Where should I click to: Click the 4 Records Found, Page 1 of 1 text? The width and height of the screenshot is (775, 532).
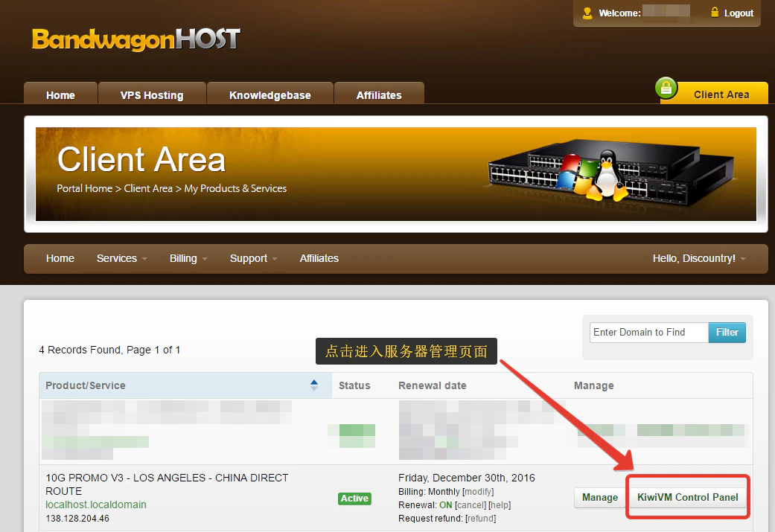click(109, 350)
